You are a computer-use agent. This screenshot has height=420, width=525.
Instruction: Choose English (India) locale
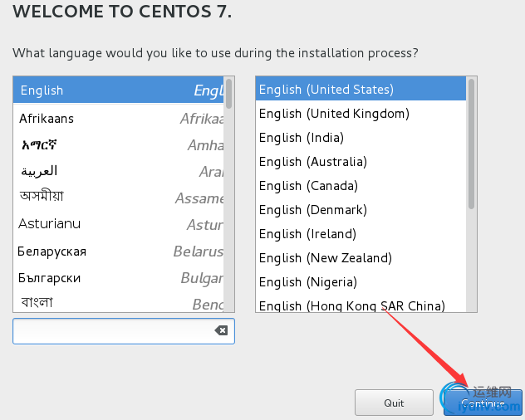[x=361, y=138]
